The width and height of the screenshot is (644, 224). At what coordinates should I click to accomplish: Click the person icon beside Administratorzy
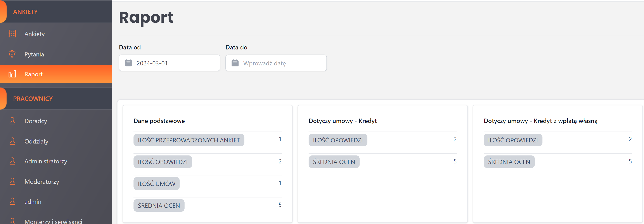click(12, 161)
